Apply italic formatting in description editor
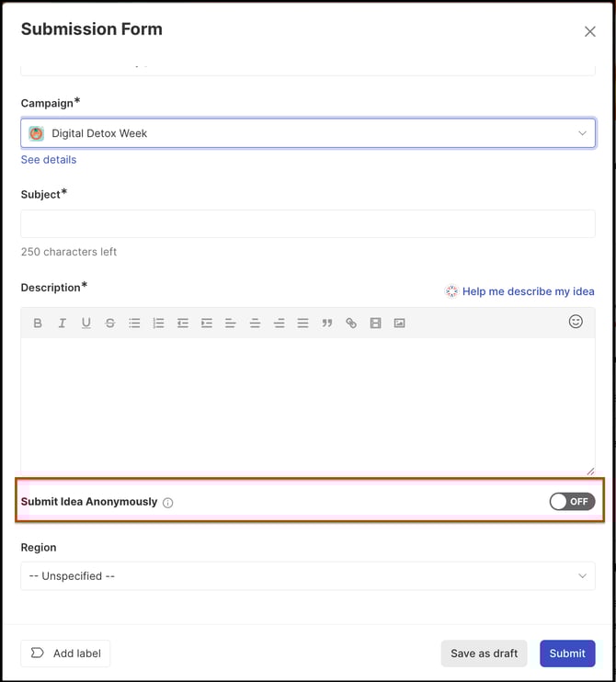Screen dimensions: 616x682 point(62,324)
